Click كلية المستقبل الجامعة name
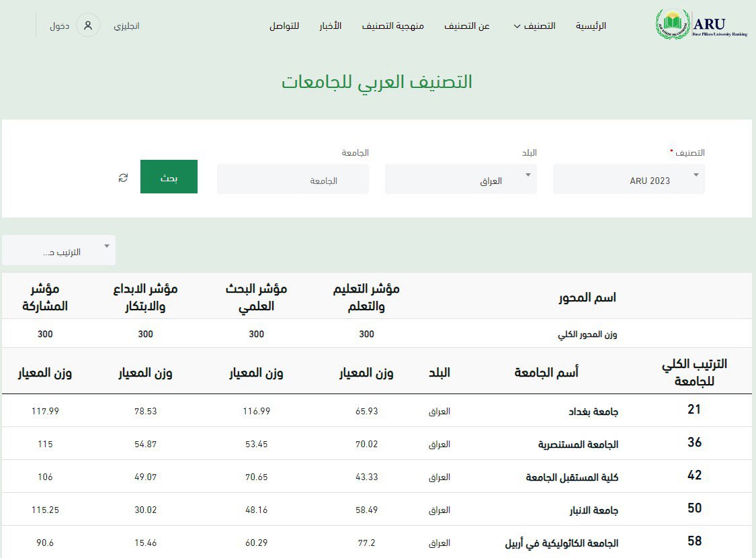The image size is (756, 558). [x=572, y=477]
